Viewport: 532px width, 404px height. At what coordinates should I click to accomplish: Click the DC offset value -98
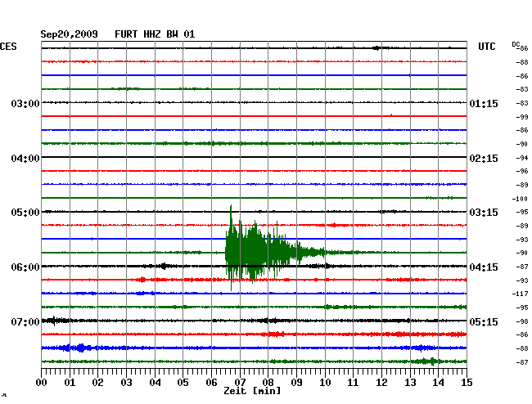click(x=522, y=321)
